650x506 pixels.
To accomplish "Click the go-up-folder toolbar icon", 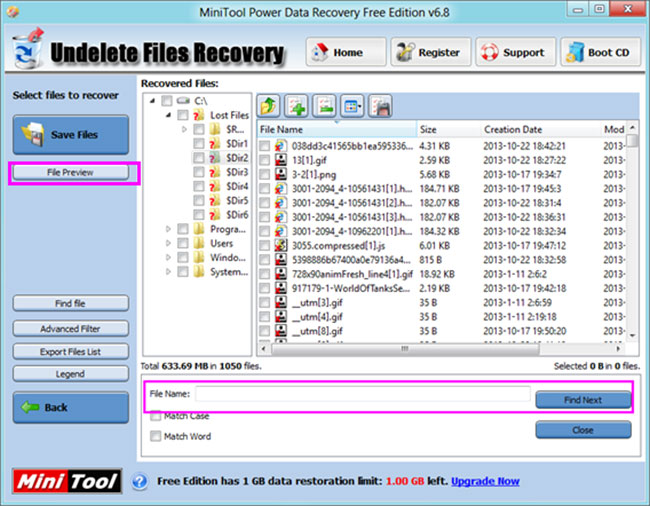I will (268, 107).
